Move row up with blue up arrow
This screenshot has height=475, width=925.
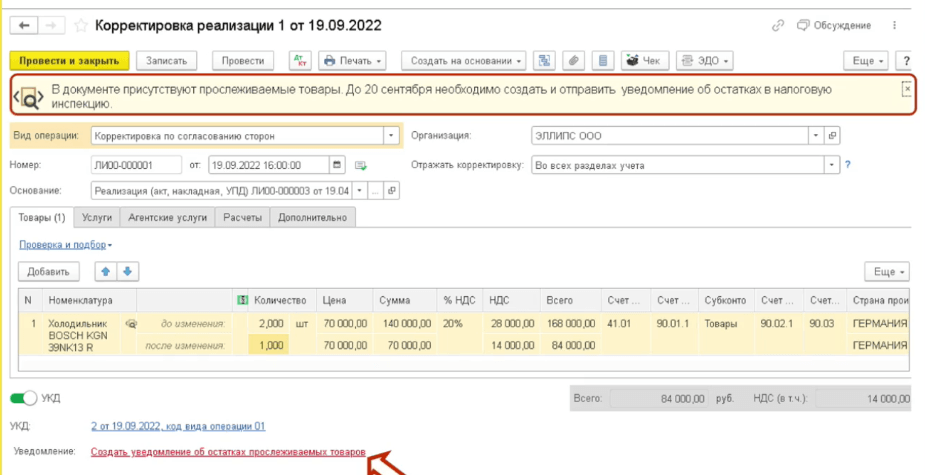pyautogui.click(x=104, y=271)
